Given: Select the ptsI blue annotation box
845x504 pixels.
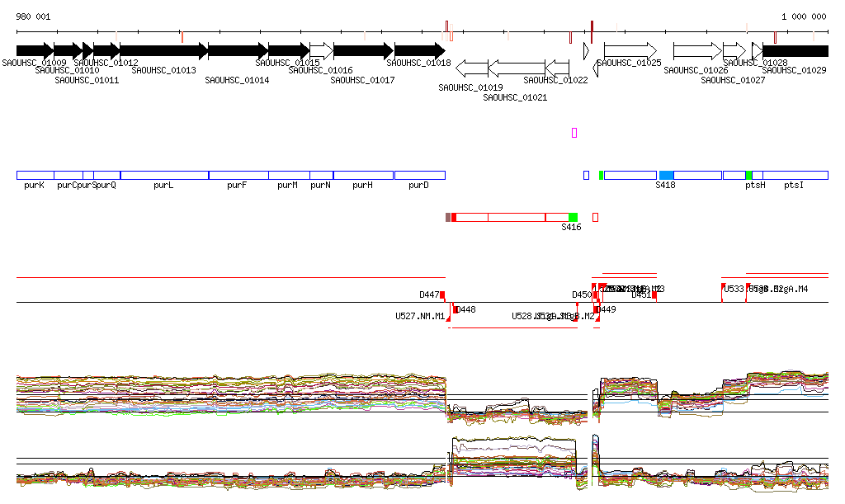Looking at the screenshot, I should (x=791, y=176).
